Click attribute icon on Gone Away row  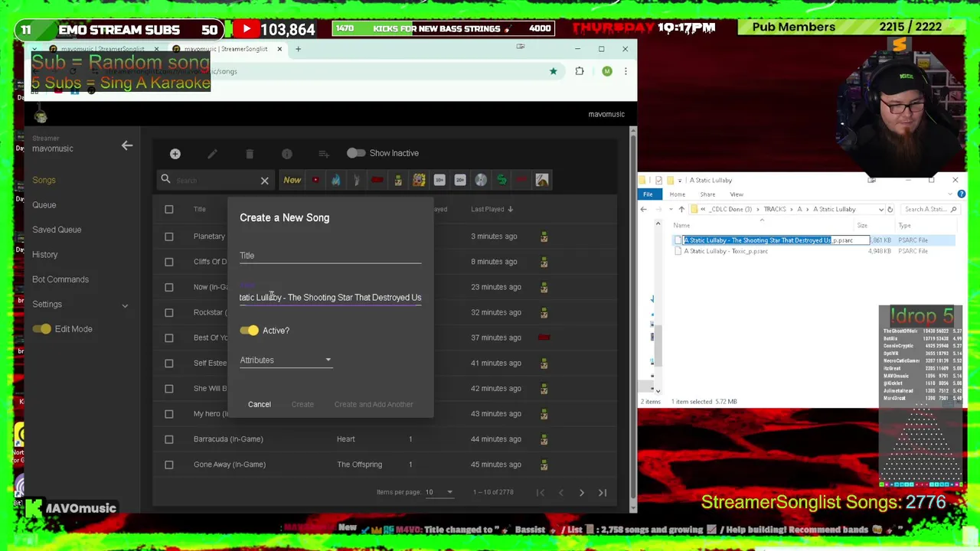(544, 465)
